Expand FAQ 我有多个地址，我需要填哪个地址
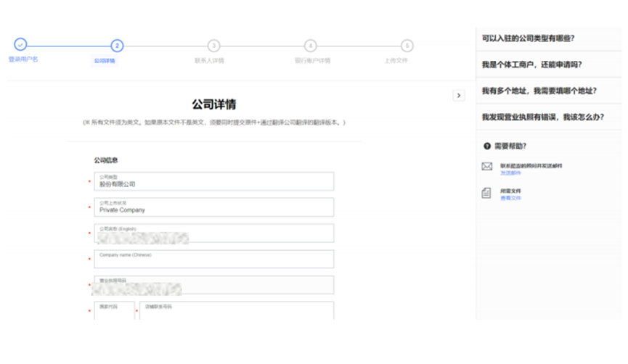This screenshot has height=364, width=628. pyautogui.click(x=539, y=91)
